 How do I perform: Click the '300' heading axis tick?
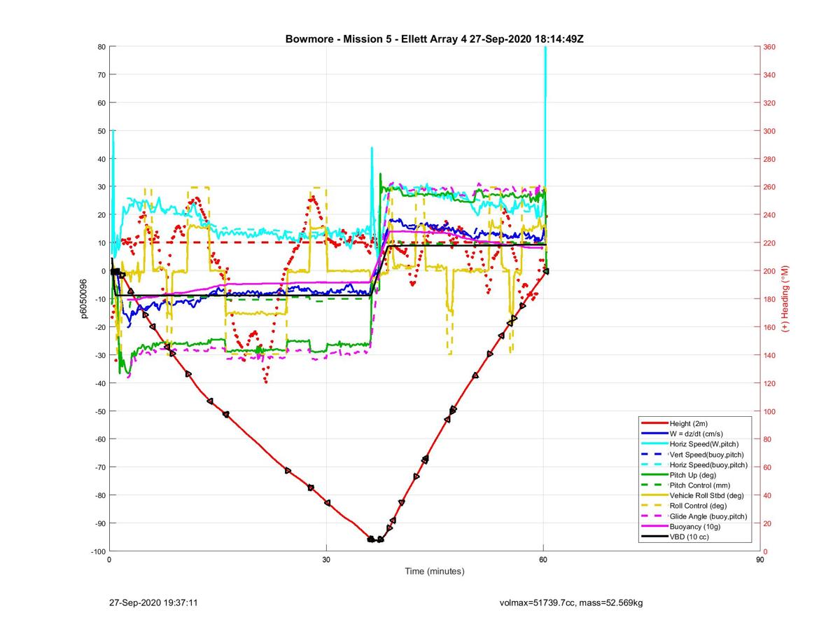[x=770, y=131]
